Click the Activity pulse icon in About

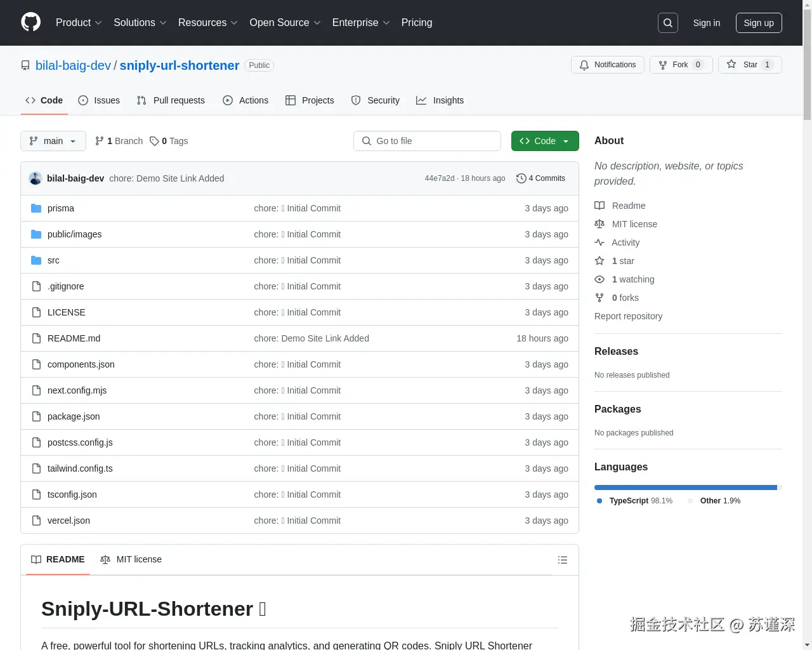pyautogui.click(x=599, y=242)
